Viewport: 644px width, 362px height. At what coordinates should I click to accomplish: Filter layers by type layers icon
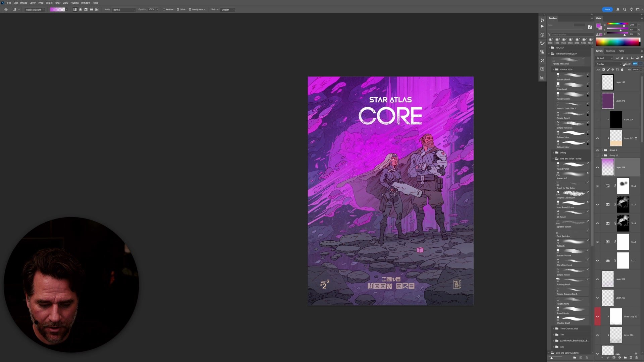click(627, 58)
